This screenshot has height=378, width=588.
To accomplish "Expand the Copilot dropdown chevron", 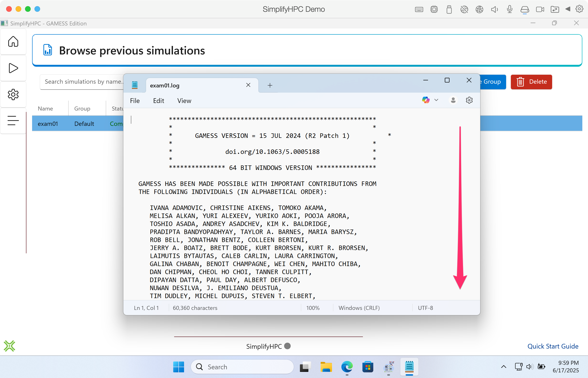I will (x=436, y=100).
